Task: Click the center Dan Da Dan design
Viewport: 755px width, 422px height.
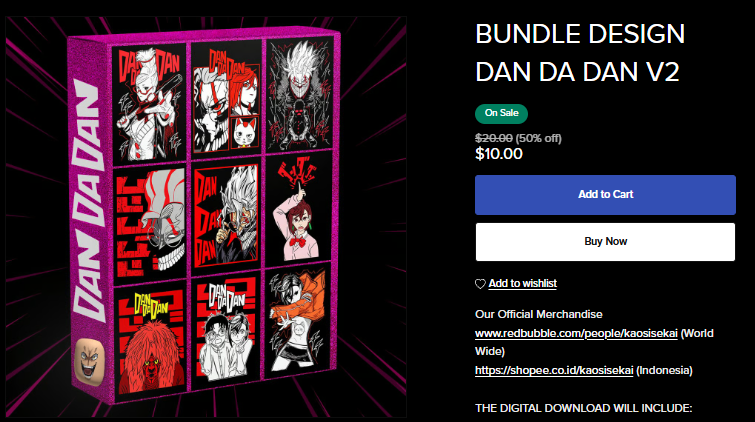Action: (227, 216)
